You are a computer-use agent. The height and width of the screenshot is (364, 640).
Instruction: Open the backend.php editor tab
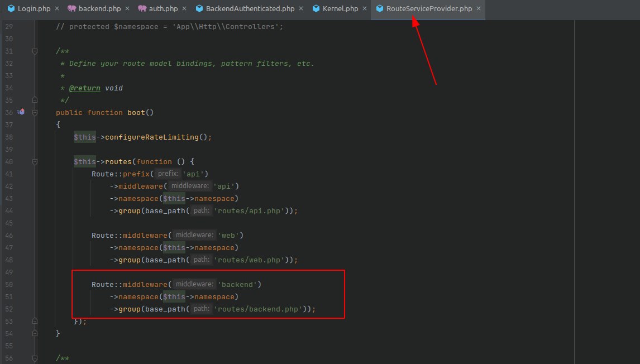click(x=99, y=8)
